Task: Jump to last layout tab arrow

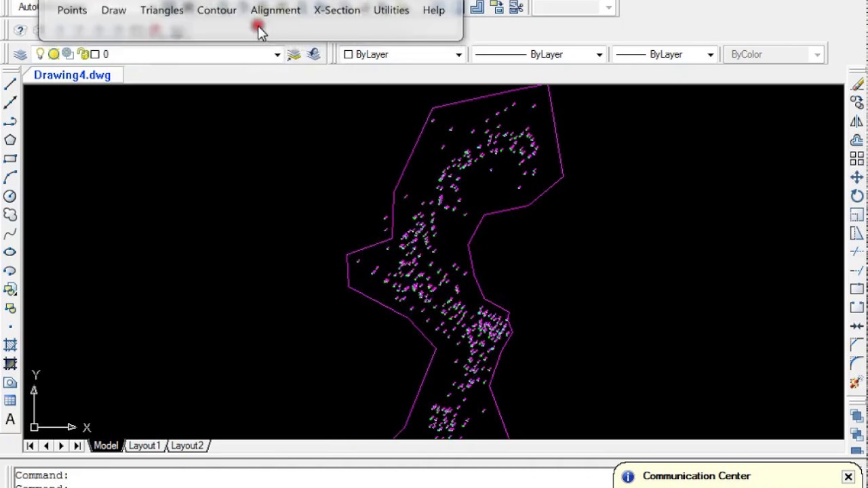Action: point(77,445)
